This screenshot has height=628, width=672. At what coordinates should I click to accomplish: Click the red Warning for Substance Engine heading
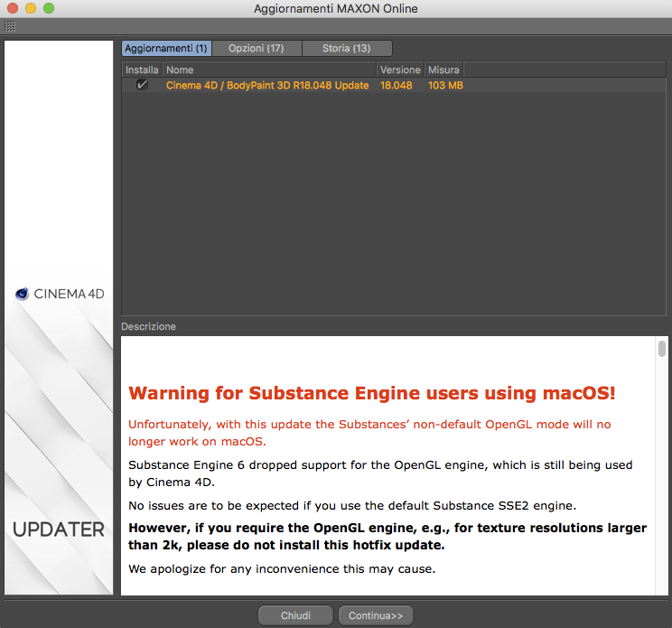coord(371,393)
